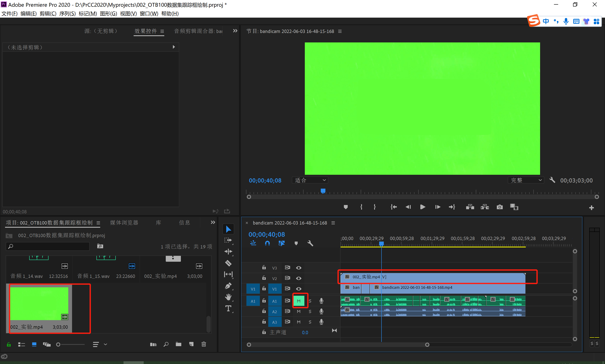The height and width of the screenshot is (364, 605).
Task: Enable voice-over record on A1
Action: coord(321,301)
